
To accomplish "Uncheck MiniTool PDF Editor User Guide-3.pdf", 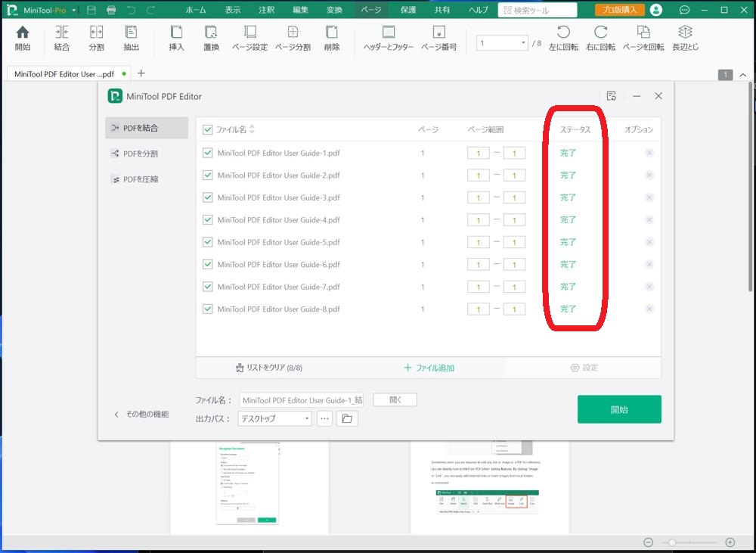I will [208, 197].
